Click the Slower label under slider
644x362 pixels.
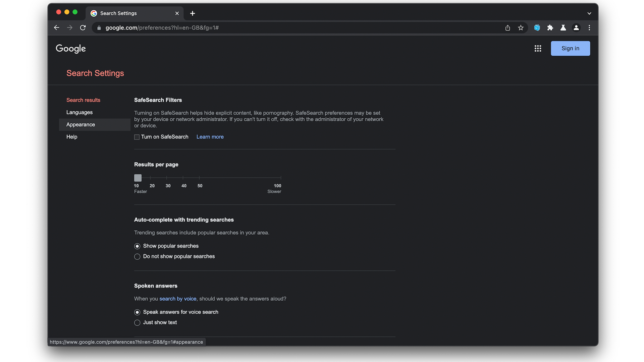[274, 191]
